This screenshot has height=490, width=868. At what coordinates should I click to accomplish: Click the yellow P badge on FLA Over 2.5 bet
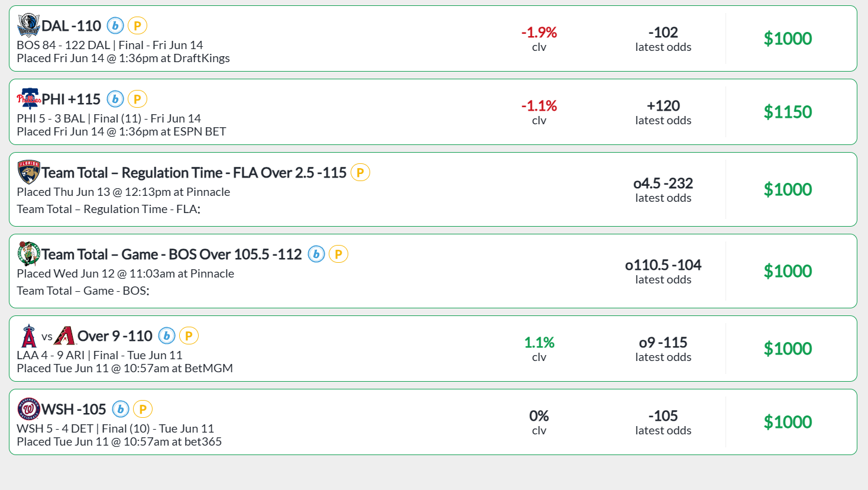coord(360,172)
